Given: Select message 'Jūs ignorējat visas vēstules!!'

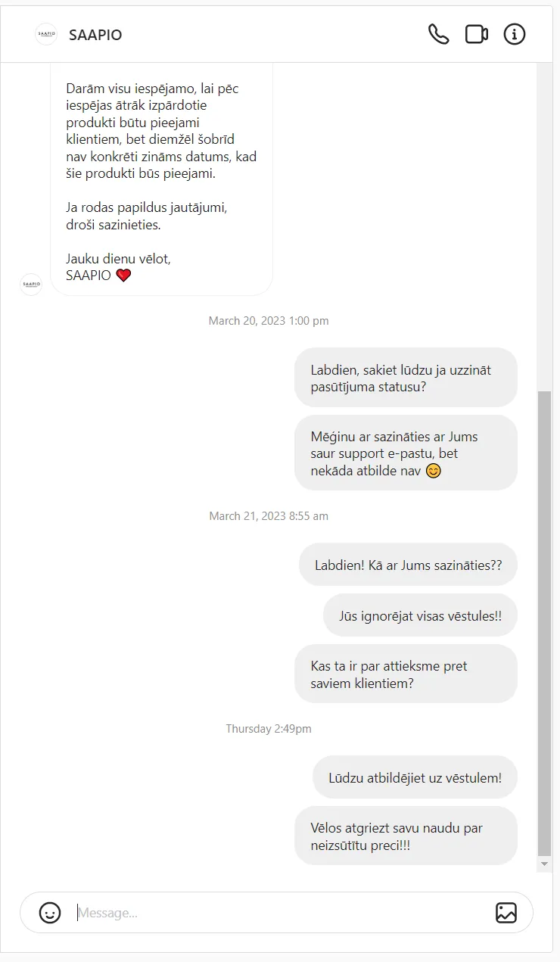Looking at the screenshot, I should click(x=420, y=615).
